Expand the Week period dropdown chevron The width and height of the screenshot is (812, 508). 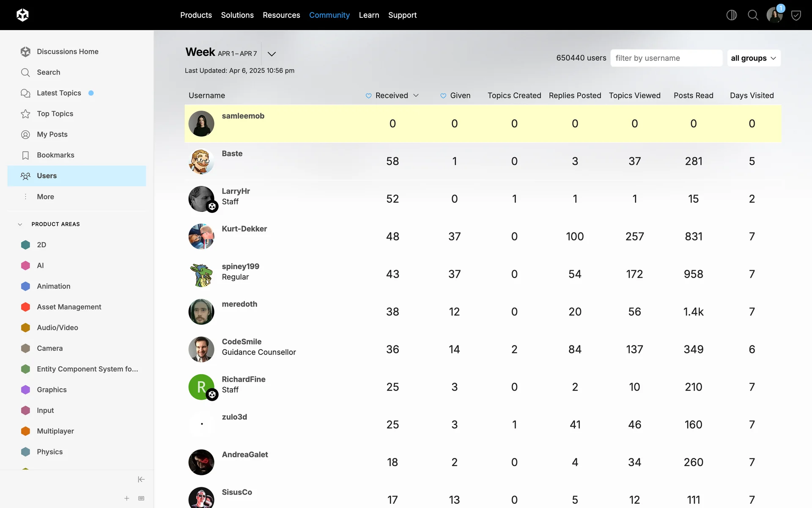coord(272,54)
